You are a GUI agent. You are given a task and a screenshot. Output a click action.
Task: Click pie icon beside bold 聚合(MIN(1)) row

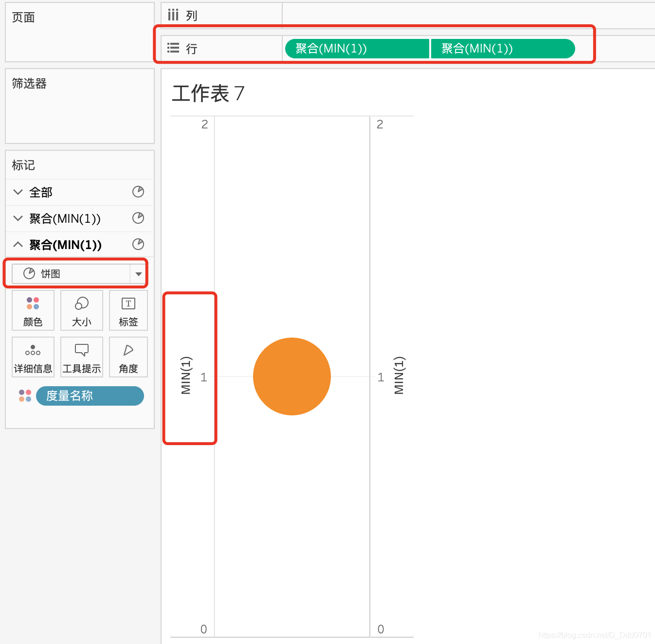click(138, 244)
